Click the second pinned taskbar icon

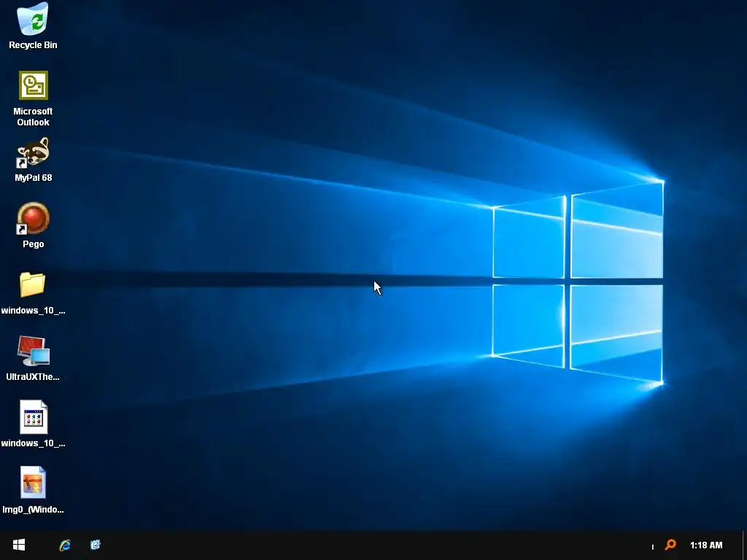[96, 545]
